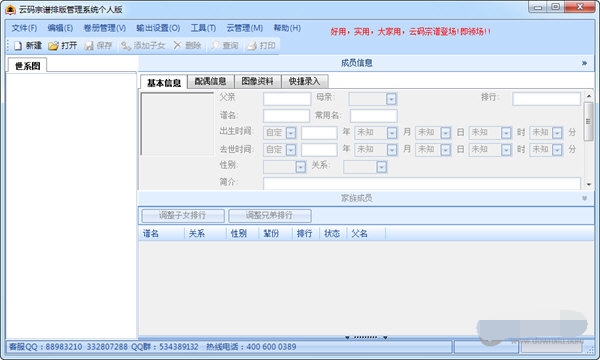Screen dimensions: 600x360
Task: Click the 谱名 input field
Action: tap(286, 116)
